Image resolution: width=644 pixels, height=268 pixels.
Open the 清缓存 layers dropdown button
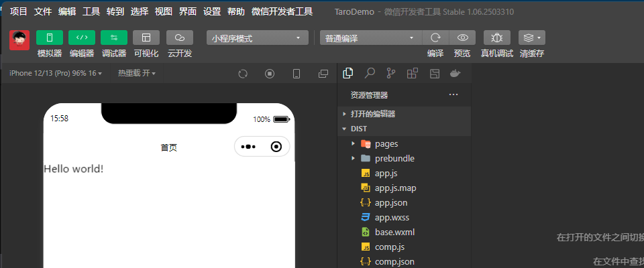pyautogui.click(x=532, y=38)
